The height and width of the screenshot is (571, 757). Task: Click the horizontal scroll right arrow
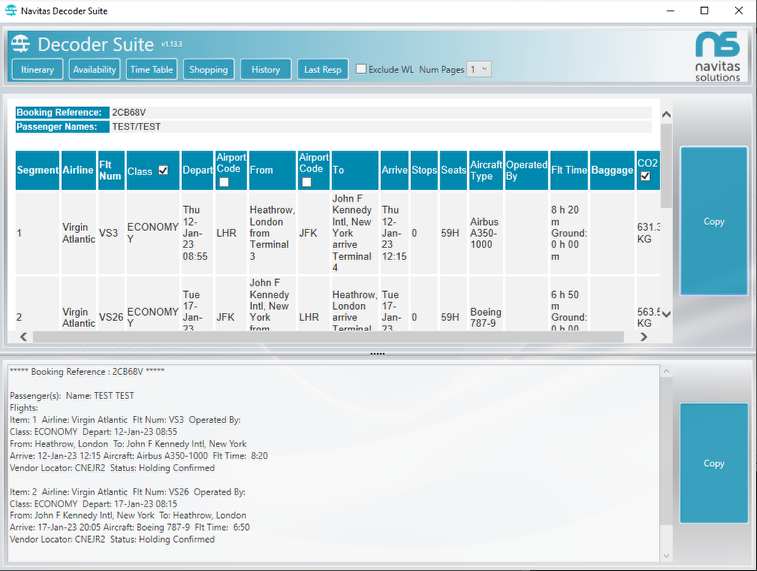point(644,337)
